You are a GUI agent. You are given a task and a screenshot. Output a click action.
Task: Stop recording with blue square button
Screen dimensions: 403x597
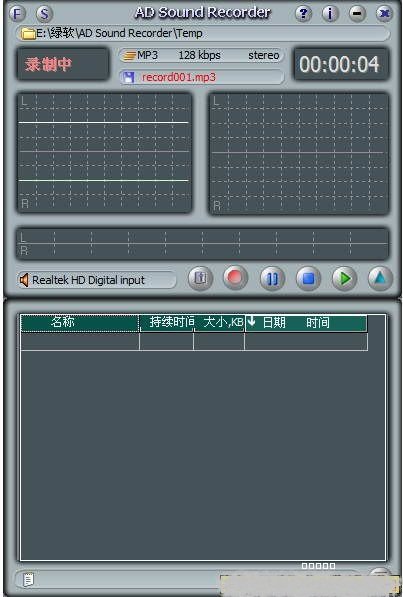coord(308,278)
